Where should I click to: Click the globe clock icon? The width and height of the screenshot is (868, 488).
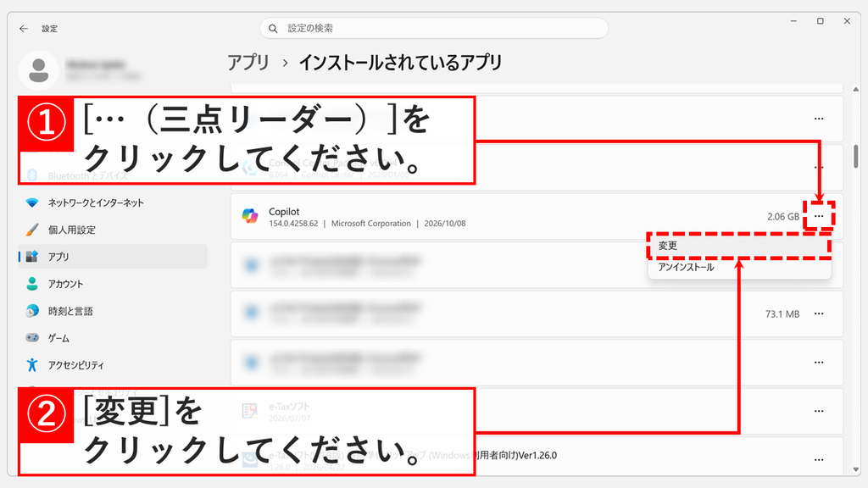tap(32, 311)
